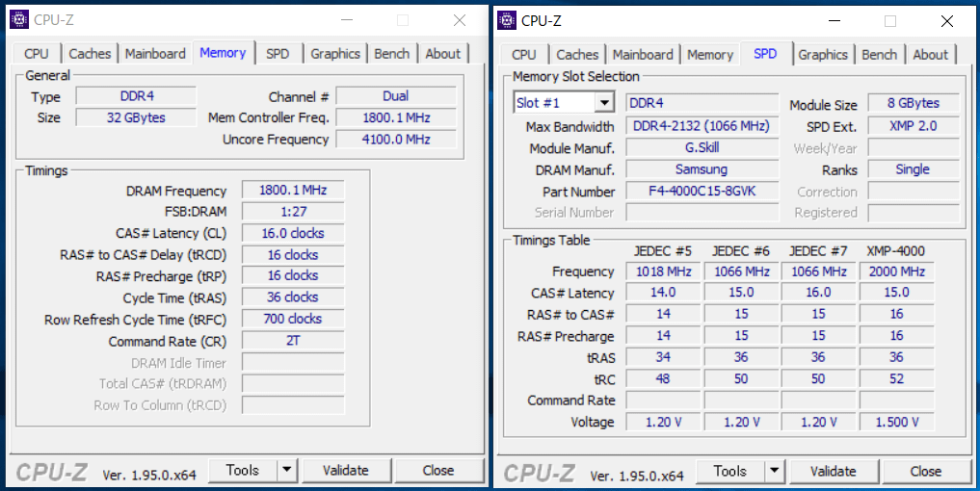
Task: Click the 4100.0 MHz Uncore Frequency field
Action: (396, 140)
